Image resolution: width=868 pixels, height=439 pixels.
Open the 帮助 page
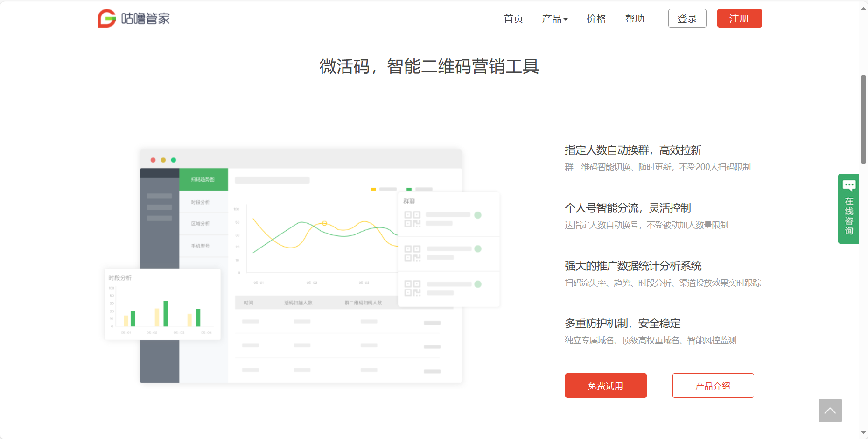coord(635,19)
